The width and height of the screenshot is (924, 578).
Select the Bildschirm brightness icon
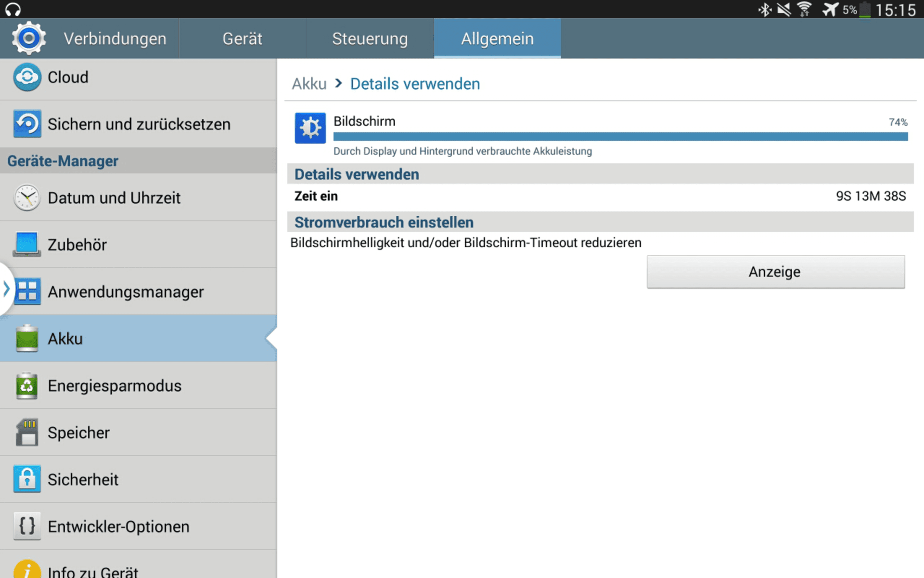310,128
